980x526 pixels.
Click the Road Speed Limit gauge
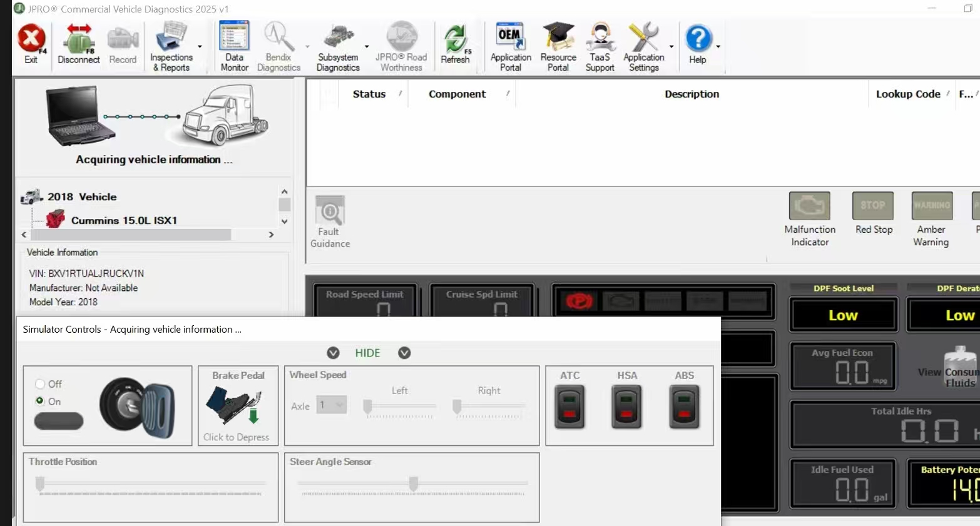(x=365, y=301)
